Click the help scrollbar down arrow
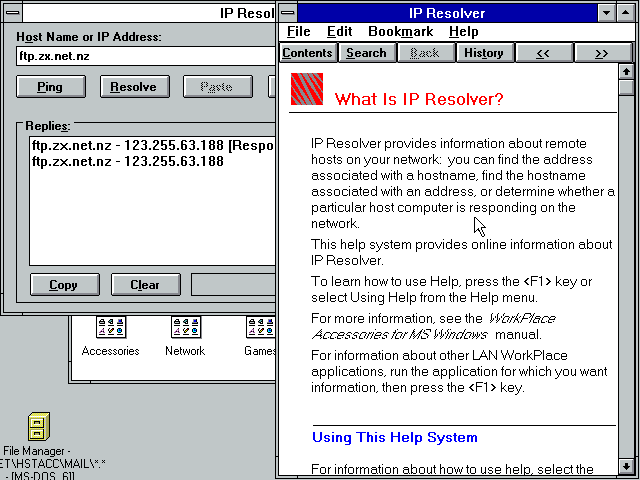Screen dimensions: 640x480 click(x=626, y=466)
